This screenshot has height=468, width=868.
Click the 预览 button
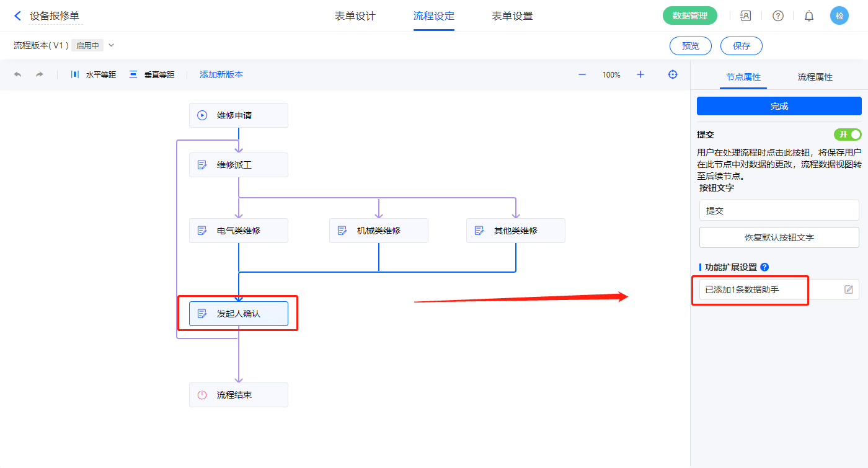click(691, 46)
